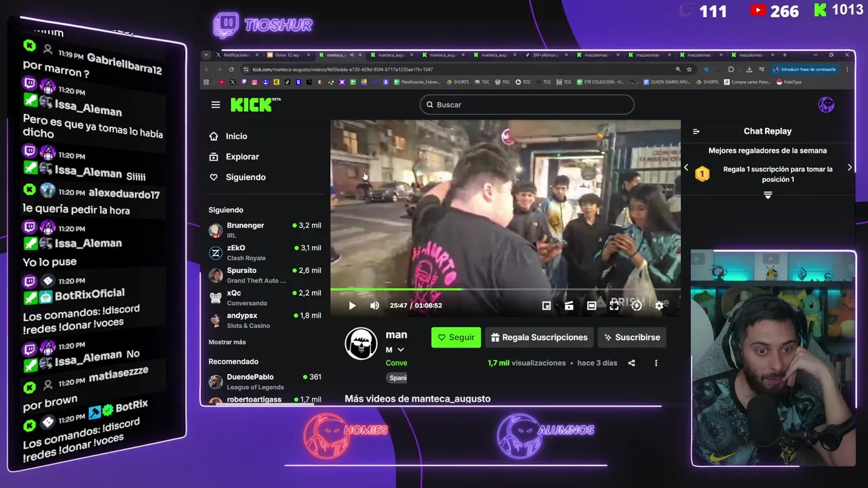
Task: Play the paused Kick video
Action: coord(352,306)
